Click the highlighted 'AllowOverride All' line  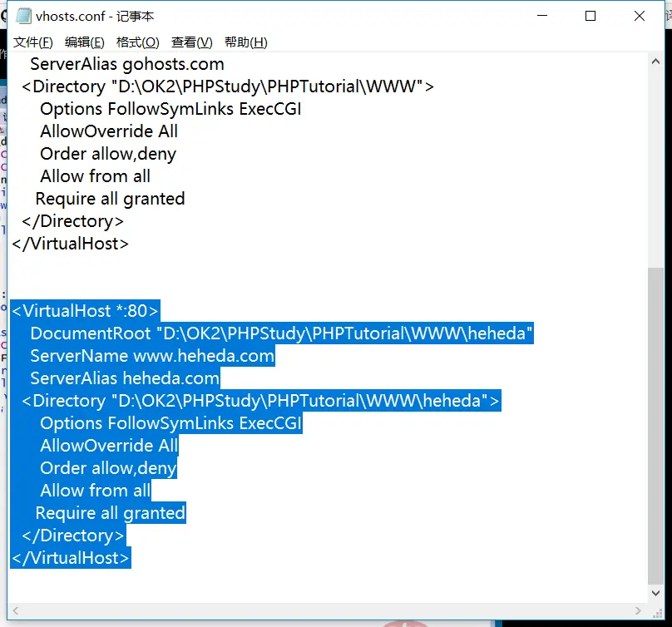(x=109, y=445)
